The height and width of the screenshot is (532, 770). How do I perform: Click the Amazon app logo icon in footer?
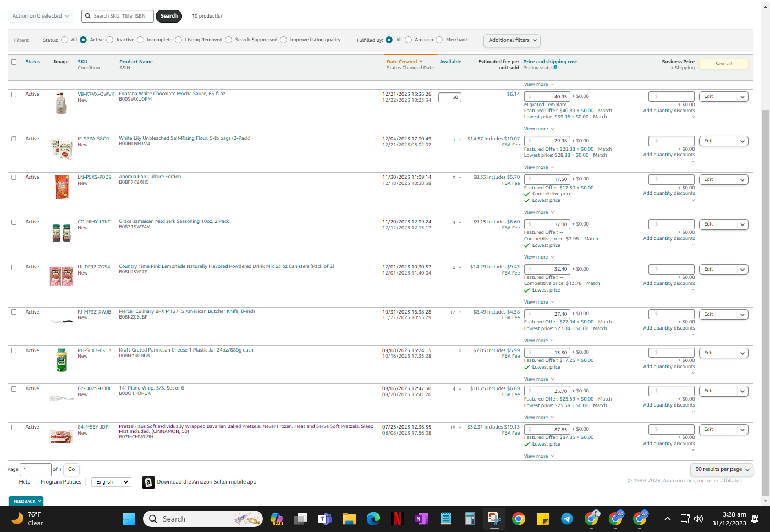(x=148, y=482)
